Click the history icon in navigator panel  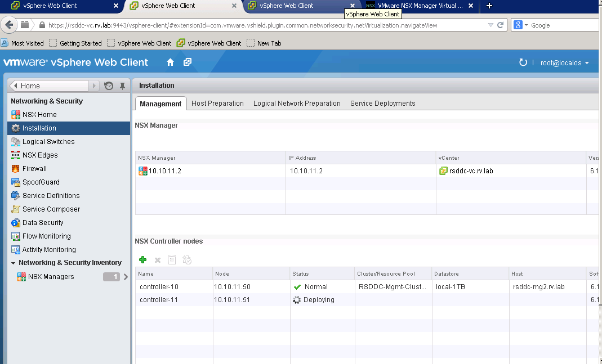pos(109,86)
